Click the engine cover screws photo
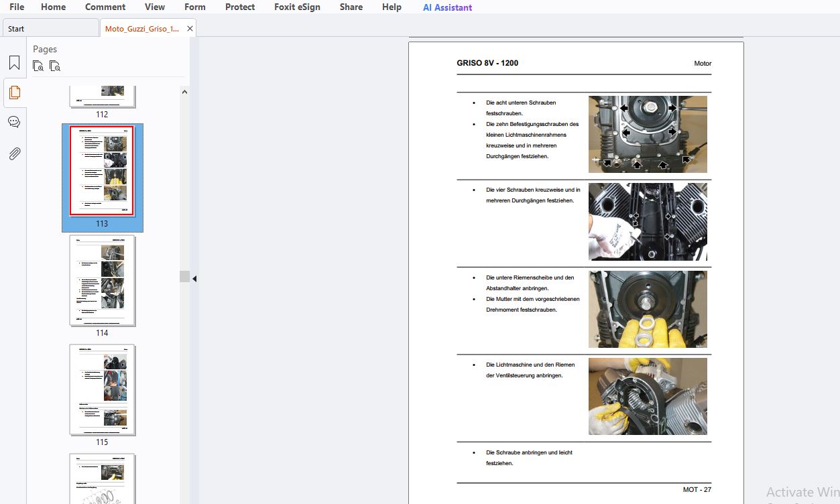The height and width of the screenshot is (504, 840). click(648, 135)
